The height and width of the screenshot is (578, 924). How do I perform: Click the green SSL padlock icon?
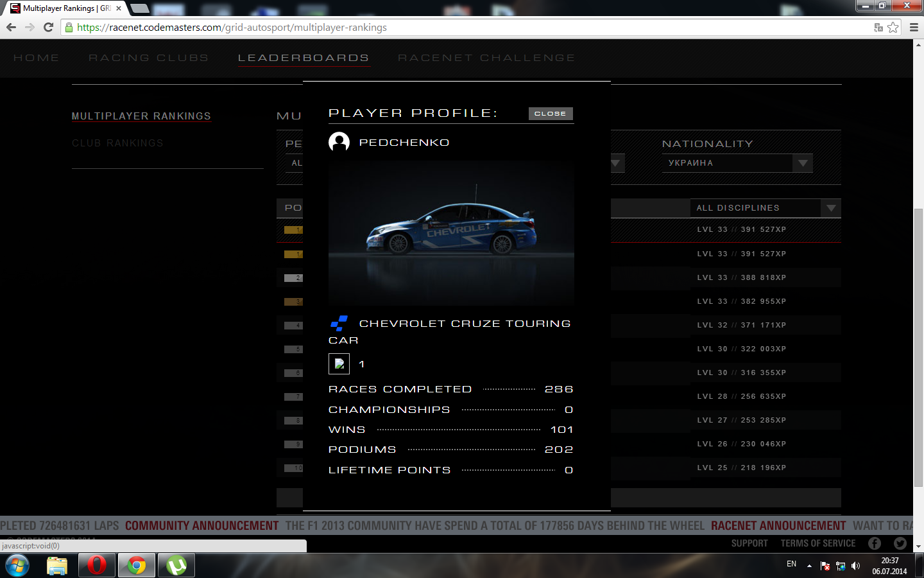[69, 28]
